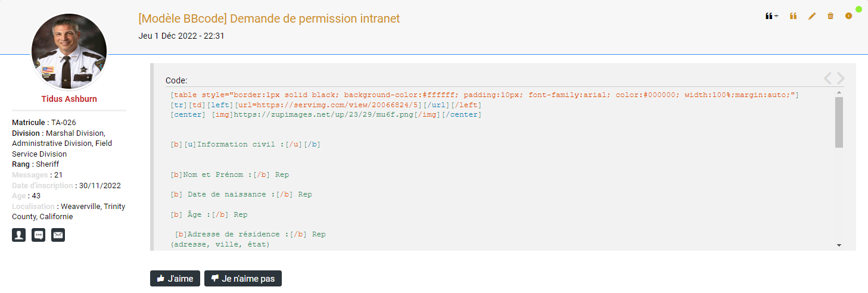The width and height of the screenshot is (868, 293).
Task: Click Tidus Ashburn's avatar picture
Action: click(69, 51)
